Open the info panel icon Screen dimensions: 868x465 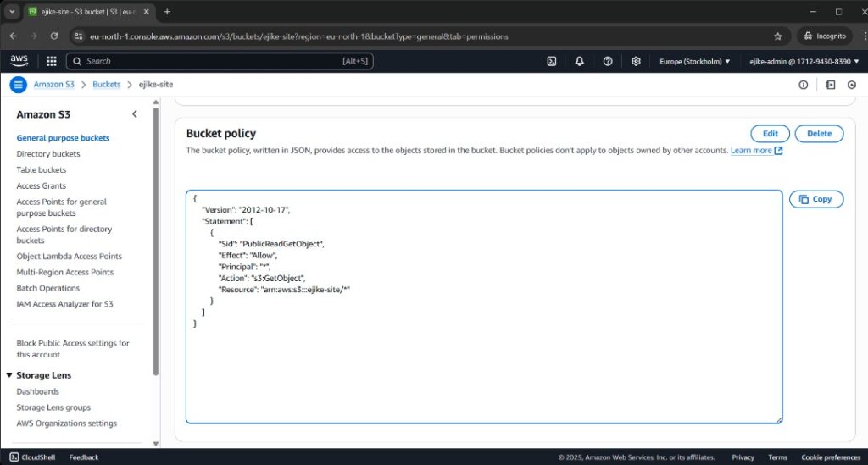(x=803, y=85)
